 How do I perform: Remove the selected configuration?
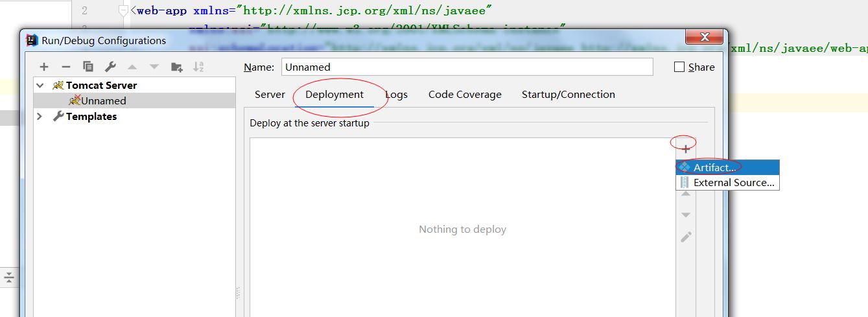65,67
